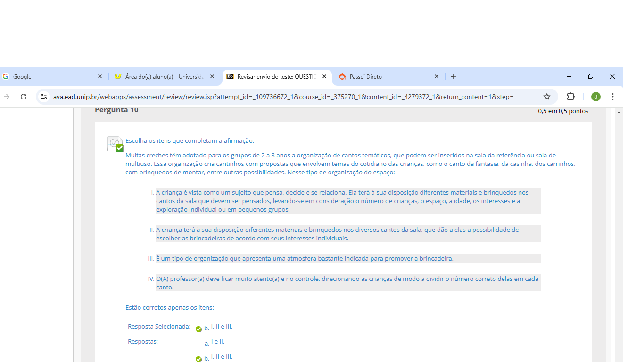Click answer option a. I e II

(217, 342)
